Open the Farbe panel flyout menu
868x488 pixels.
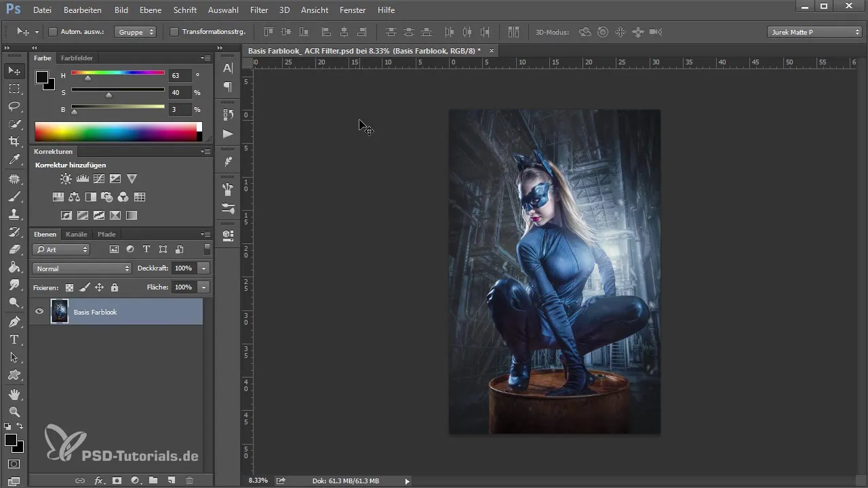coord(205,58)
